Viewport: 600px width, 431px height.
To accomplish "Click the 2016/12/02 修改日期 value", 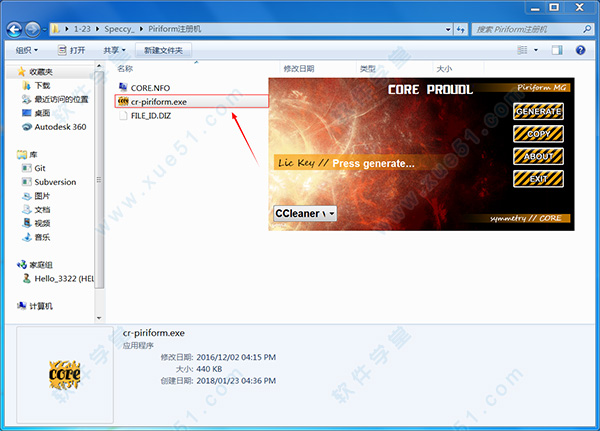I will pos(236,357).
